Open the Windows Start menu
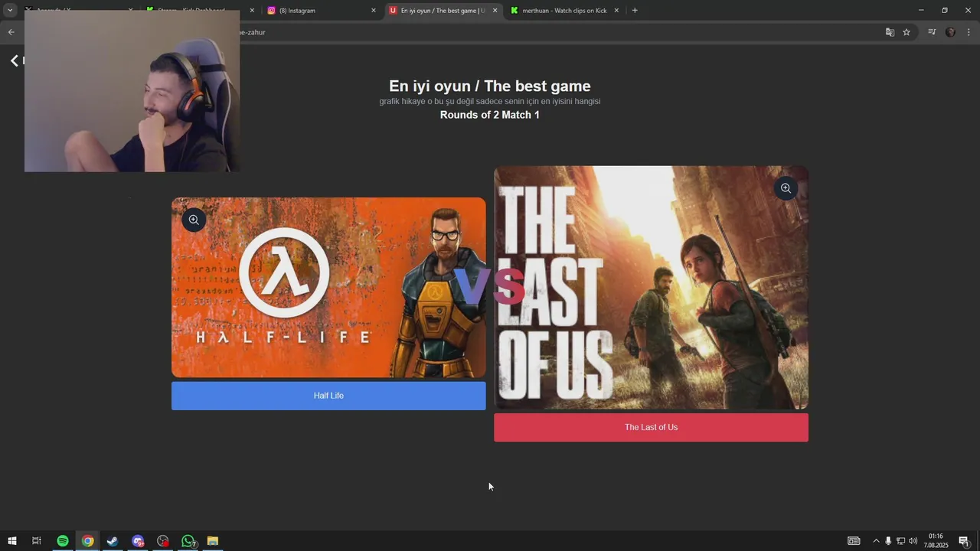Image resolution: width=980 pixels, height=551 pixels. click(x=11, y=541)
